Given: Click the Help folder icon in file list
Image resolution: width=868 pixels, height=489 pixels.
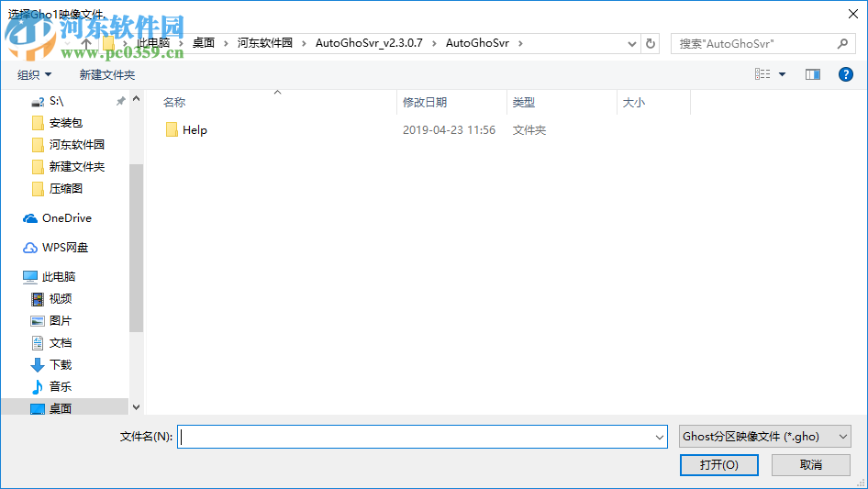Looking at the screenshot, I should click(172, 130).
